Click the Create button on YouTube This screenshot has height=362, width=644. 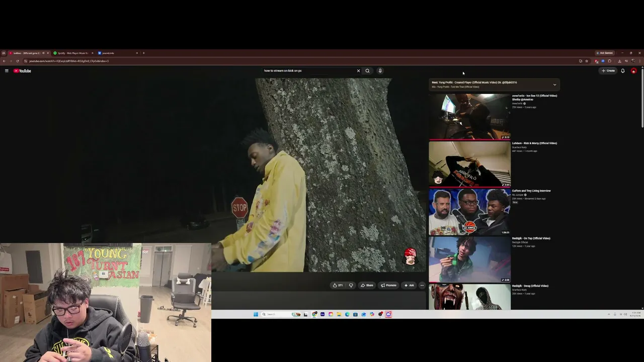point(608,71)
